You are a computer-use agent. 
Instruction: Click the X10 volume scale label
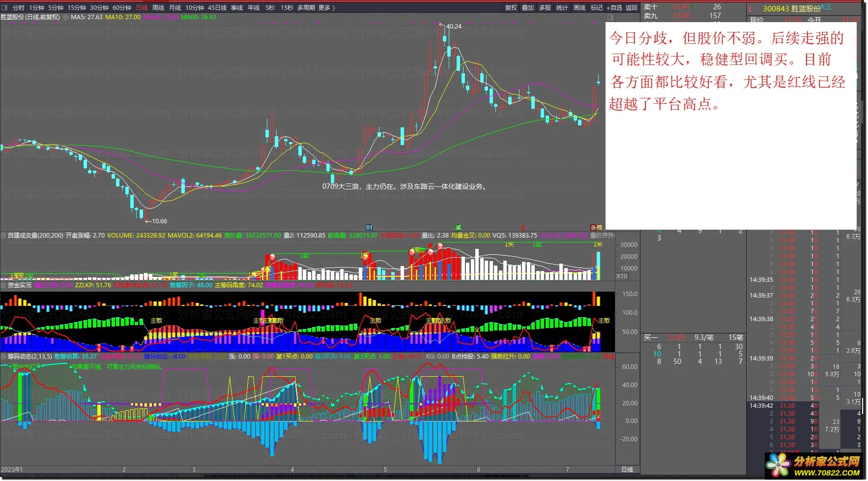pyautogui.click(x=622, y=276)
